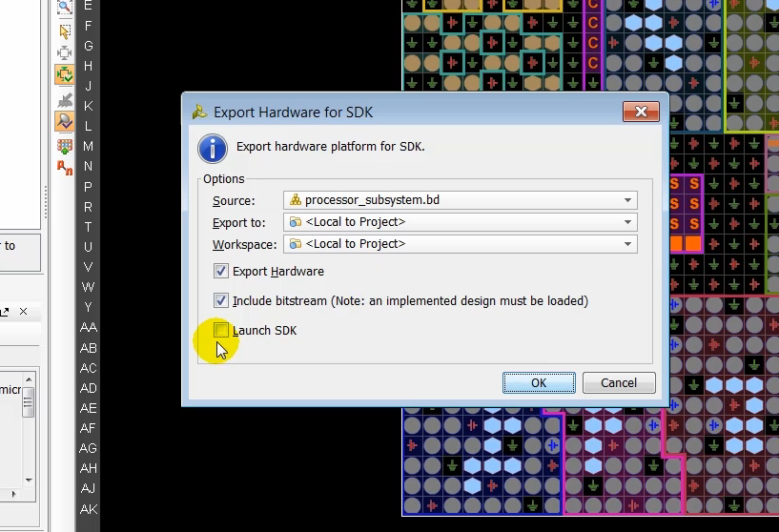Click scrollbar down arrow in left list
This screenshot has height=532, width=779.
(29, 480)
